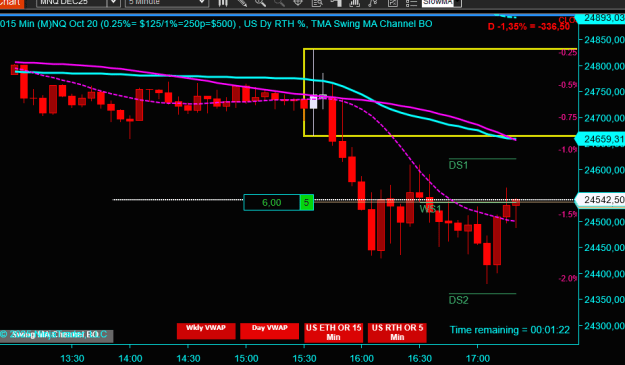Open the chart properties icon
Image resolution: width=625 pixels, height=365 pixels.
click(393, 3)
